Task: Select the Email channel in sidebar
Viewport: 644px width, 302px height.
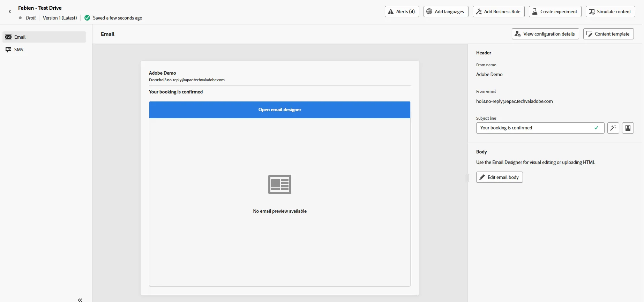Action: [x=44, y=37]
